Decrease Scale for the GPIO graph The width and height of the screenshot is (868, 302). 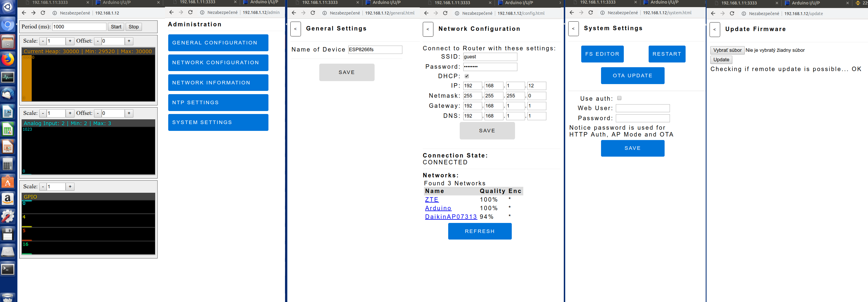point(43,187)
